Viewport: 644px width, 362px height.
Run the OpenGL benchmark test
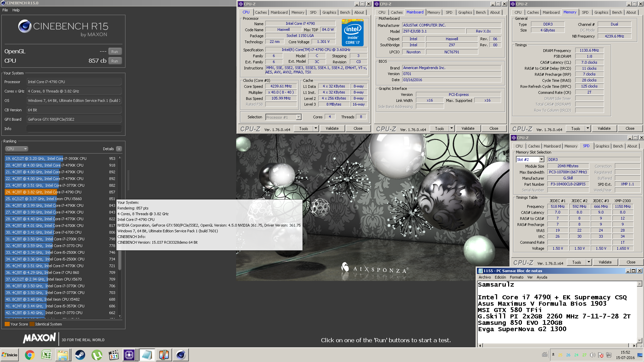[x=115, y=52]
